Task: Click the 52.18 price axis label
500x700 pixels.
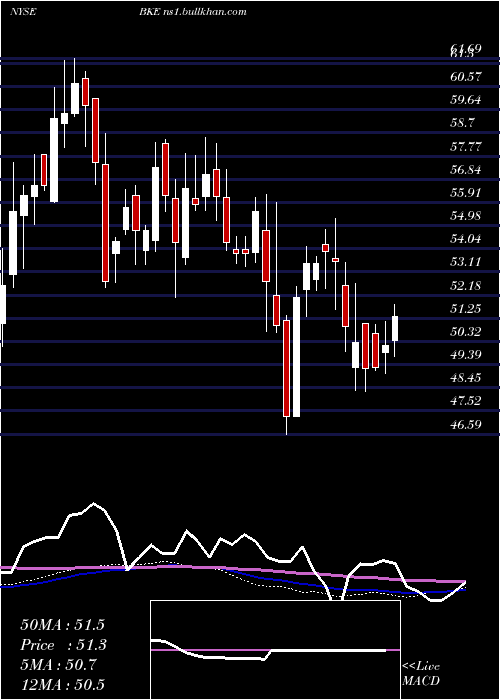Action: [x=466, y=285]
